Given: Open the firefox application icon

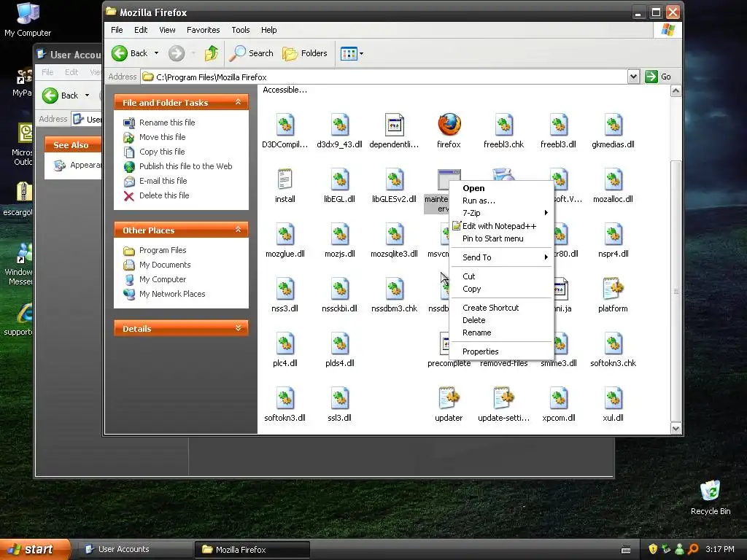Looking at the screenshot, I should (449, 125).
